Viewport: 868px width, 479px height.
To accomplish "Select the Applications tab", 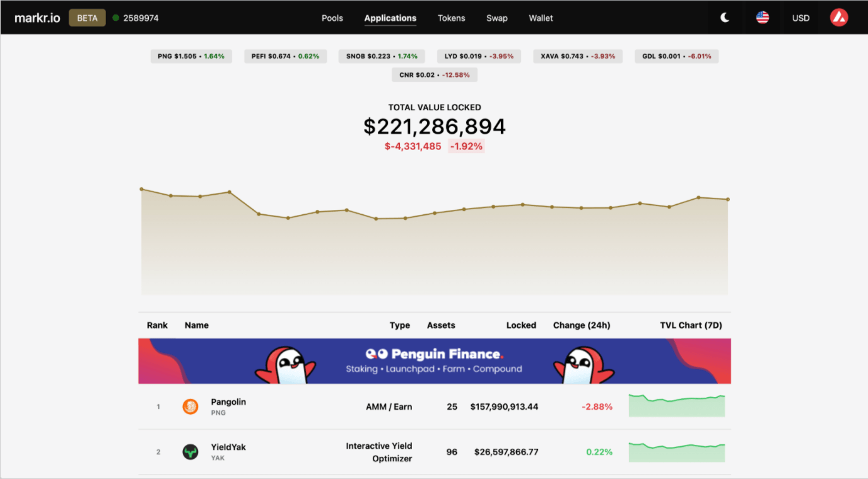I will pos(390,18).
